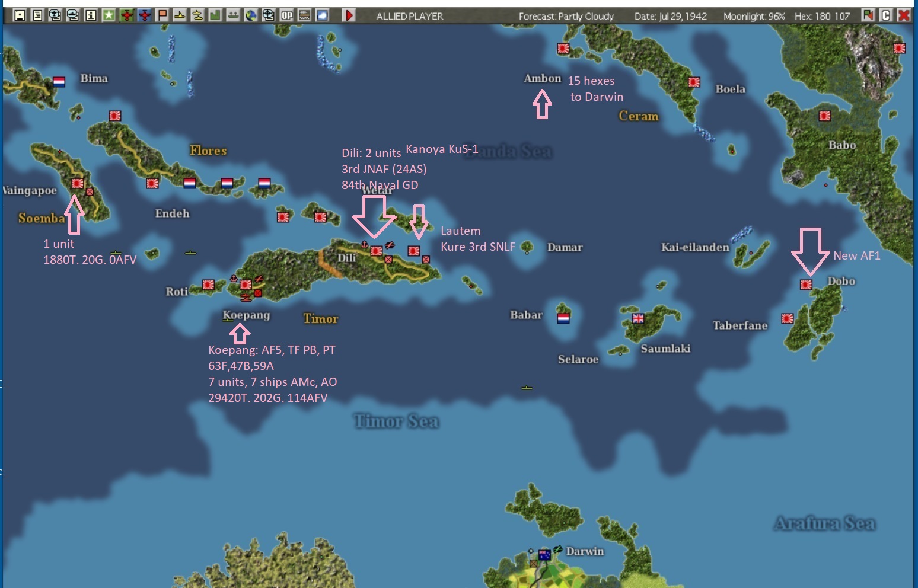
Task: Open the information 'i' toolbar icon
Action: pyautogui.click(x=91, y=15)
